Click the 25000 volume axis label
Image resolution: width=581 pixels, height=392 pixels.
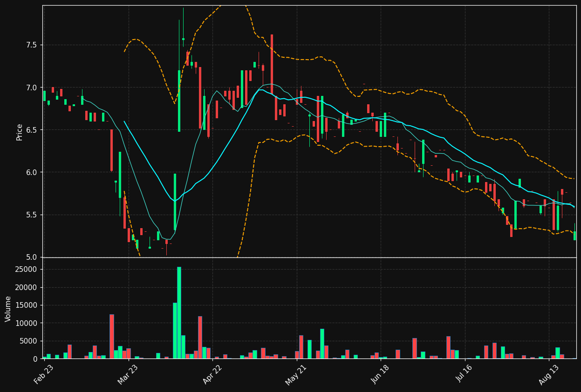tap(27, 270)
